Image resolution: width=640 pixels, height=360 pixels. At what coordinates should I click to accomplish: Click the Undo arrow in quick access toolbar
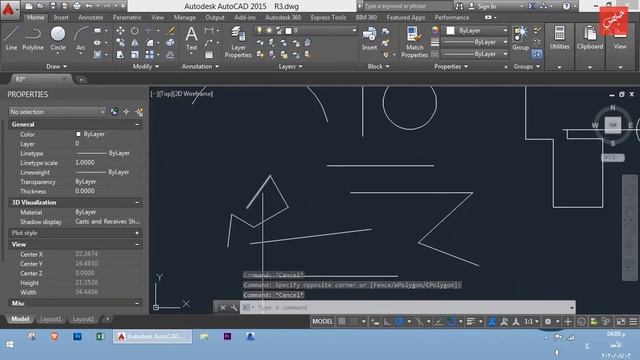[x=89, y=6]
